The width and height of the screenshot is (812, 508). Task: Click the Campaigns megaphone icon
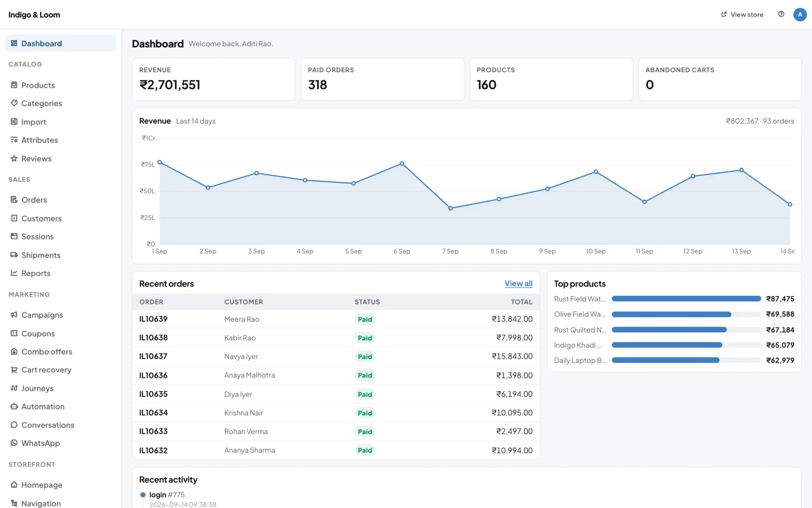click(14, 315)
